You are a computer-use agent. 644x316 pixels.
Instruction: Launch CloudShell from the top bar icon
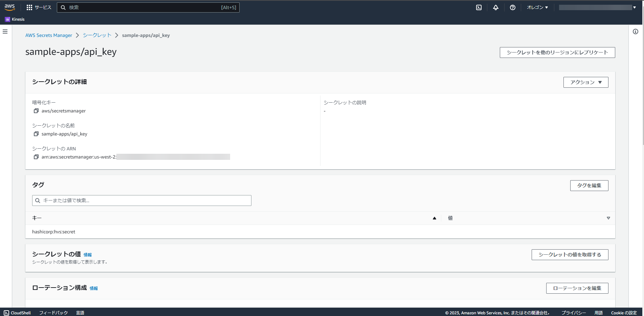(x=479, y=7)
